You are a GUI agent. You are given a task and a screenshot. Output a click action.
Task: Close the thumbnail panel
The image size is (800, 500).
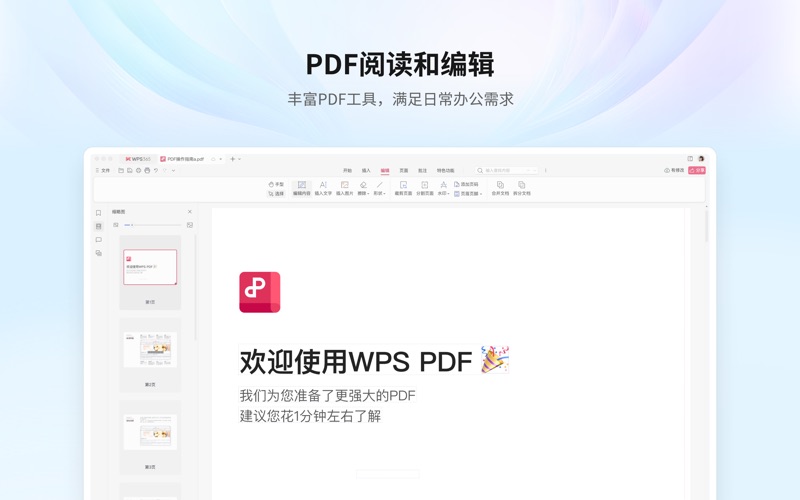click(190, 212)
